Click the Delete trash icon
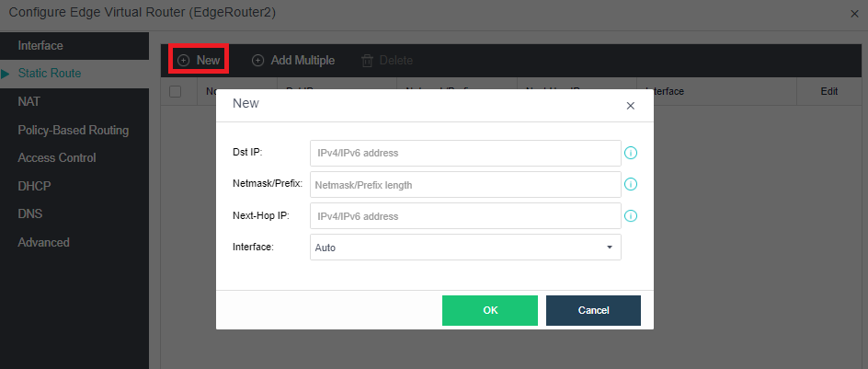Screen dimensions: 868x369 (x=367, y=61)
